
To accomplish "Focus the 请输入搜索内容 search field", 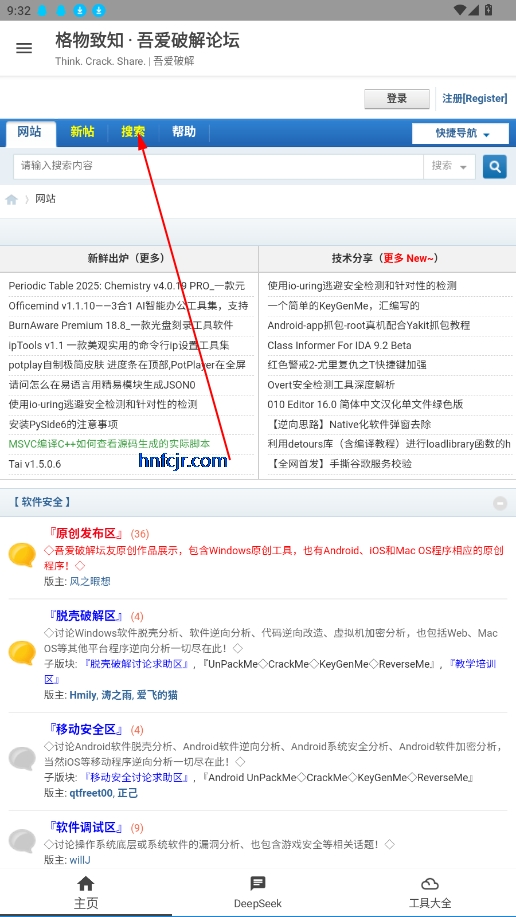I will (218, 167).
